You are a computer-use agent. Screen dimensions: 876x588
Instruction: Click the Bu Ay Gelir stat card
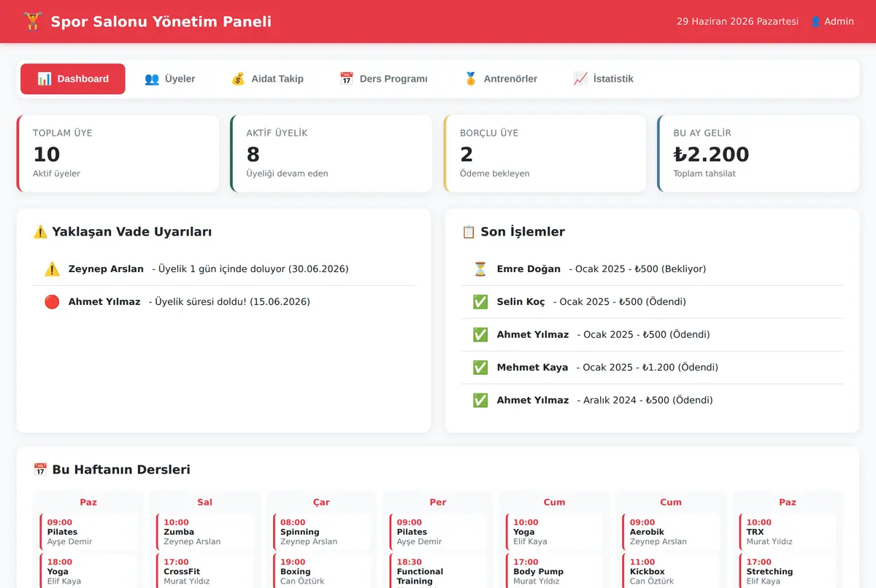click(758, 153)
